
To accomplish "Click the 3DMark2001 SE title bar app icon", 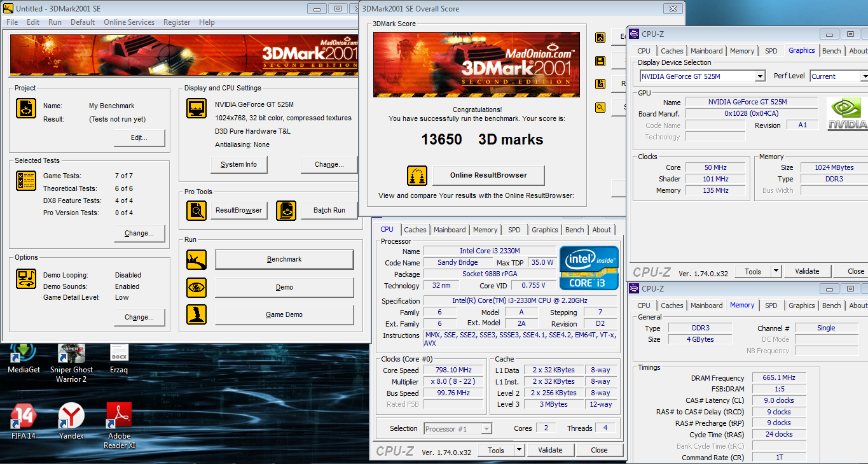I will pyautogui.click(x=8, y=8).
